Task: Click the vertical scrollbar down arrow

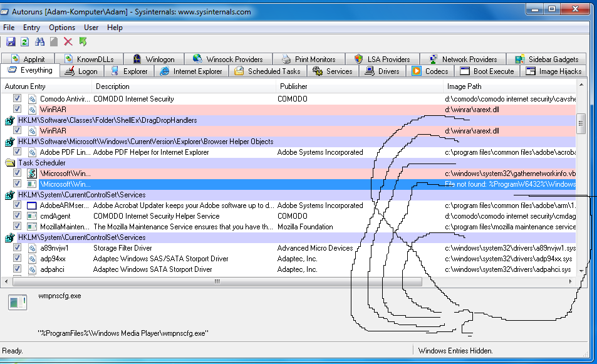Action: 581,271
